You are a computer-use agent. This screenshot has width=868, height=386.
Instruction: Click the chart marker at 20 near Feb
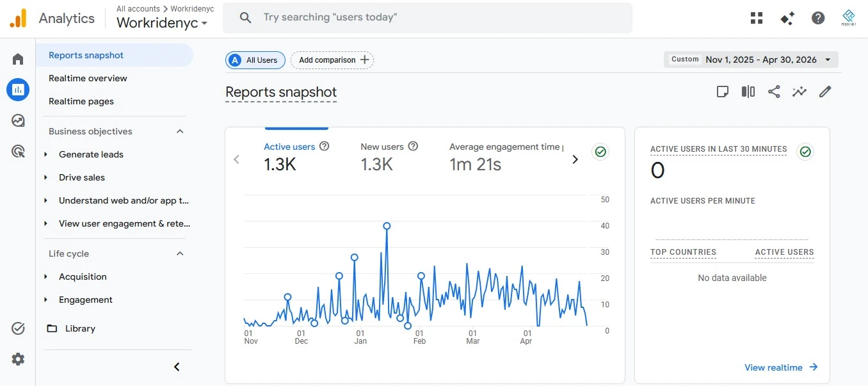[x=421, y=276]
